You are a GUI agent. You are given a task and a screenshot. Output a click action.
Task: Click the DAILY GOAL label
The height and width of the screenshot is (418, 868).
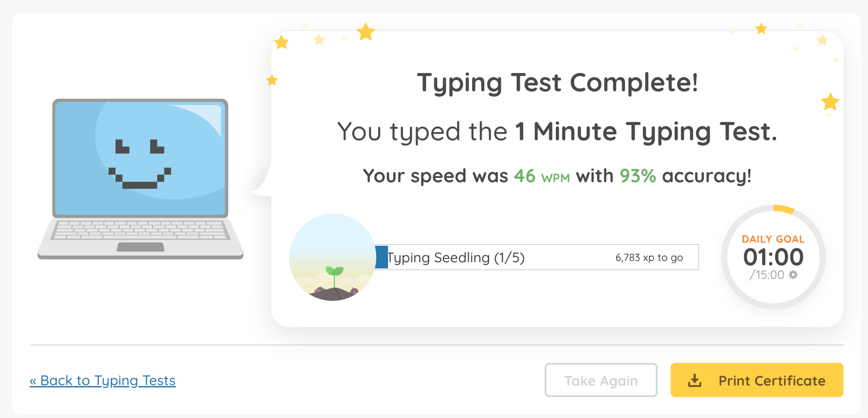tap(773, 239)
